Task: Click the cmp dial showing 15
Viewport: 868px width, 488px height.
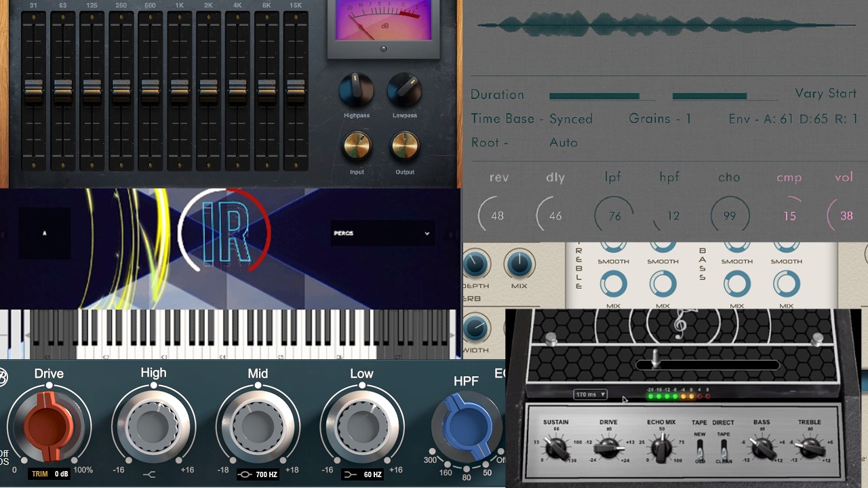Action: (789, 216)
